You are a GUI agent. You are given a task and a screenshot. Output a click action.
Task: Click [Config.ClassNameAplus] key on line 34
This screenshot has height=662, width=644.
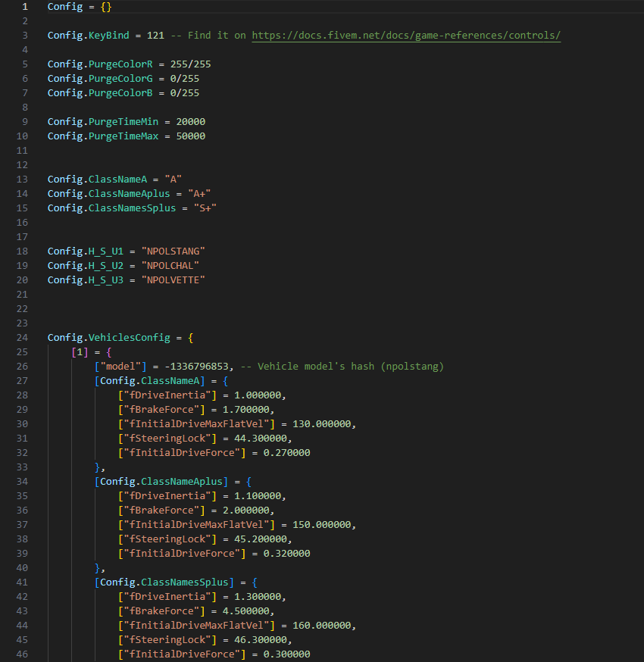click(161, 482)
